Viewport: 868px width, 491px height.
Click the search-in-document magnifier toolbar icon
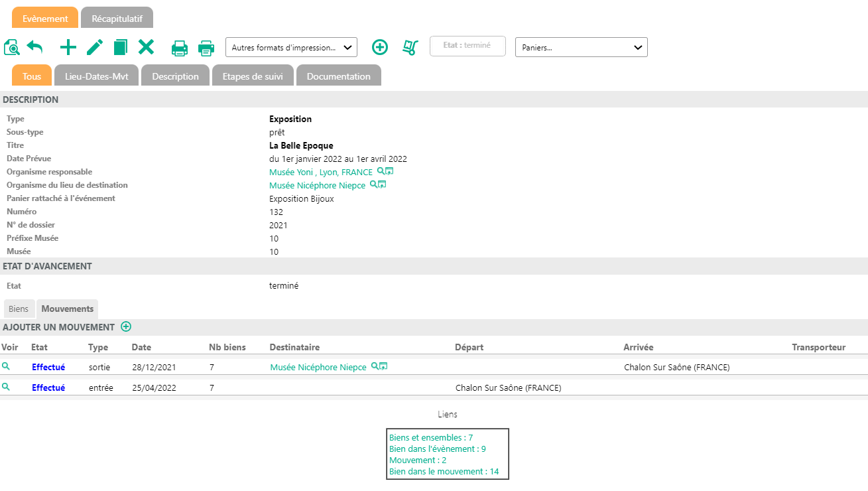11,48
